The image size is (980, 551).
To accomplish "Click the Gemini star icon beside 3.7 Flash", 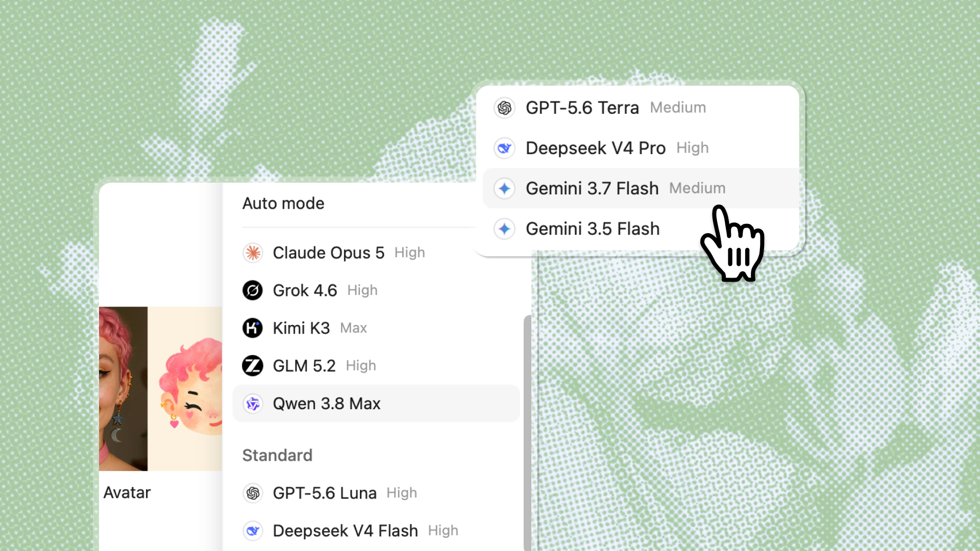I will 505,188.
